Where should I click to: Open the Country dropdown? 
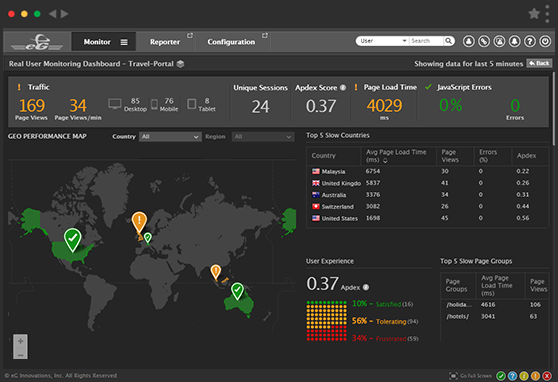[170, 137]
